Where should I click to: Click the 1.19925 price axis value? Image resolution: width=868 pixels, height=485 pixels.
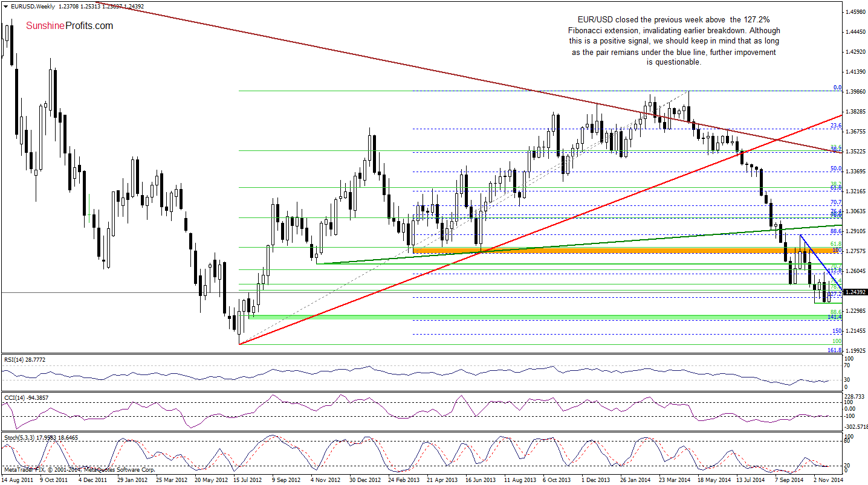click(x=855, y=351)
